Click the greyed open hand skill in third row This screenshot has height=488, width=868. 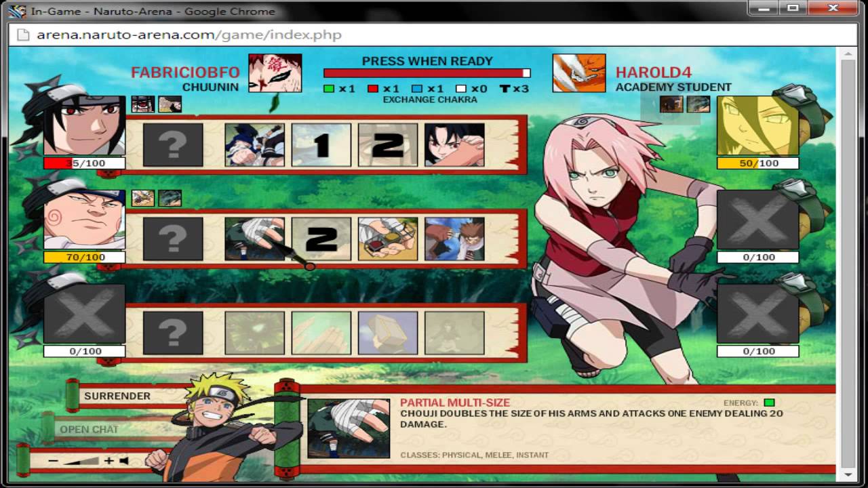tap(321, 333)
